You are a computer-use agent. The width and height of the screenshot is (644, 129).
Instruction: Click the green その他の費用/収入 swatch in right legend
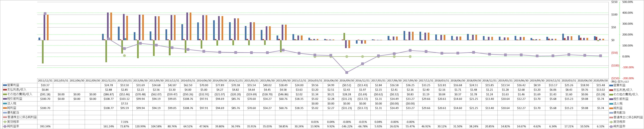tap(611, 95)
